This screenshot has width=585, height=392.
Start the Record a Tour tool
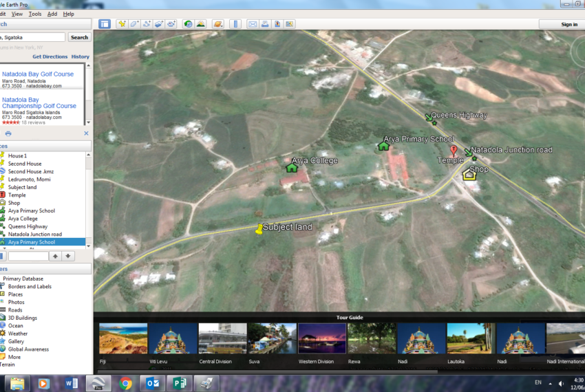coord(171,24)
